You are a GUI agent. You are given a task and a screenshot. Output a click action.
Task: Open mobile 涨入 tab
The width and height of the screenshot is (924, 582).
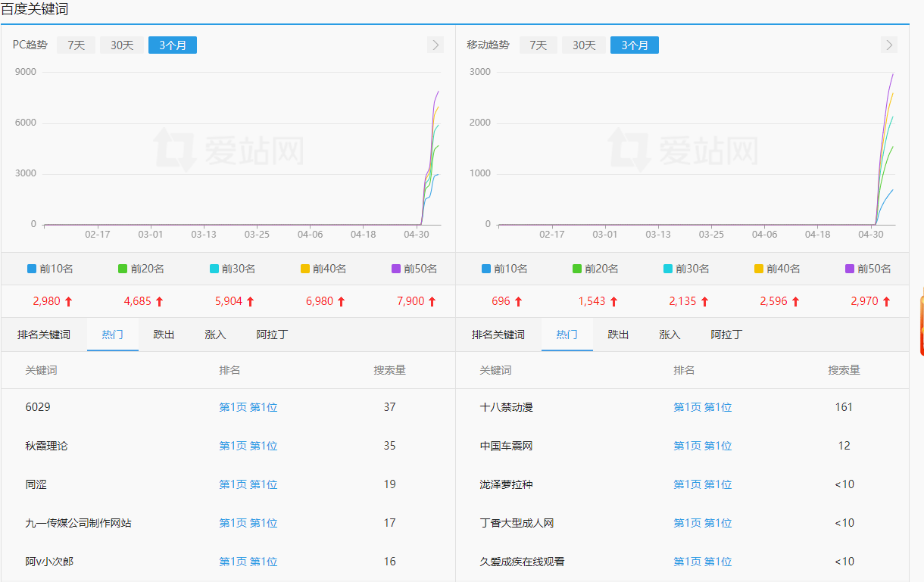click(x=670, y=335)
